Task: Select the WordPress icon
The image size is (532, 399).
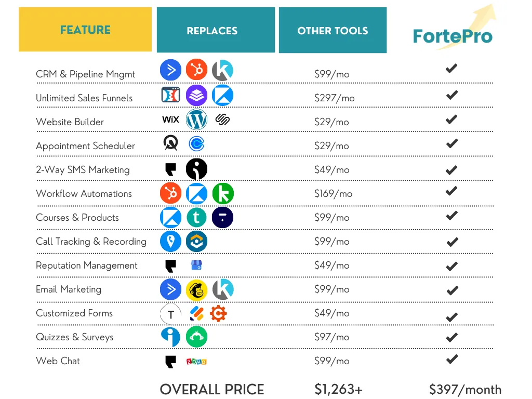Action: [196, 119]
